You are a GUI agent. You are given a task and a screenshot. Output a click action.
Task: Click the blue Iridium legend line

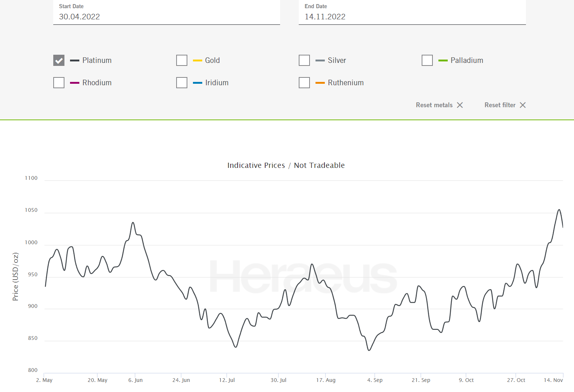coord(197,83)
